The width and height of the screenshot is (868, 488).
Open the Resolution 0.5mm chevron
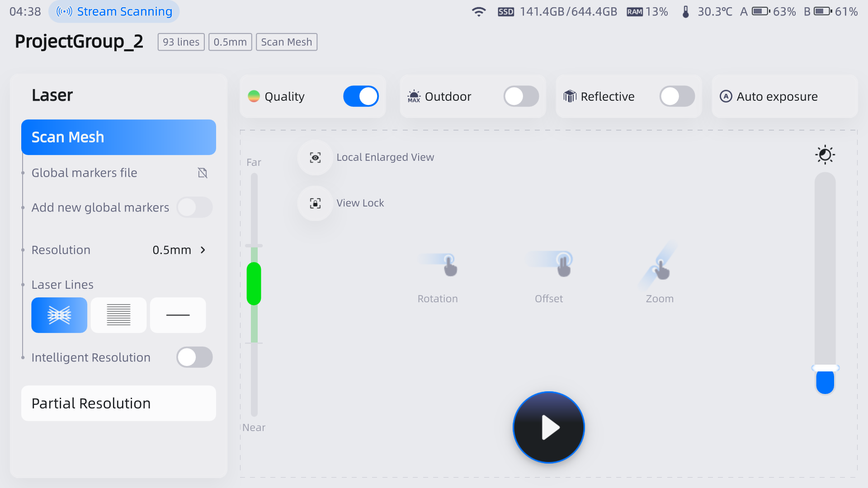203,250
